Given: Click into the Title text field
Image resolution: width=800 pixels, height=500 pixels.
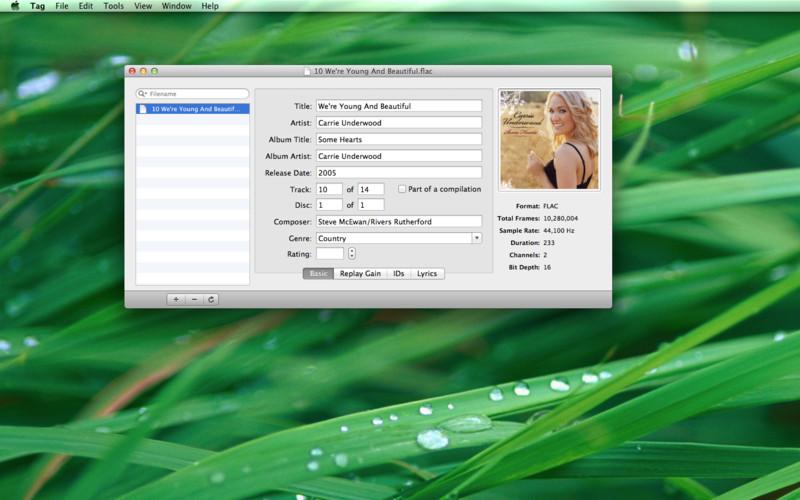Looking at the screenshot, I should point(399,106).
